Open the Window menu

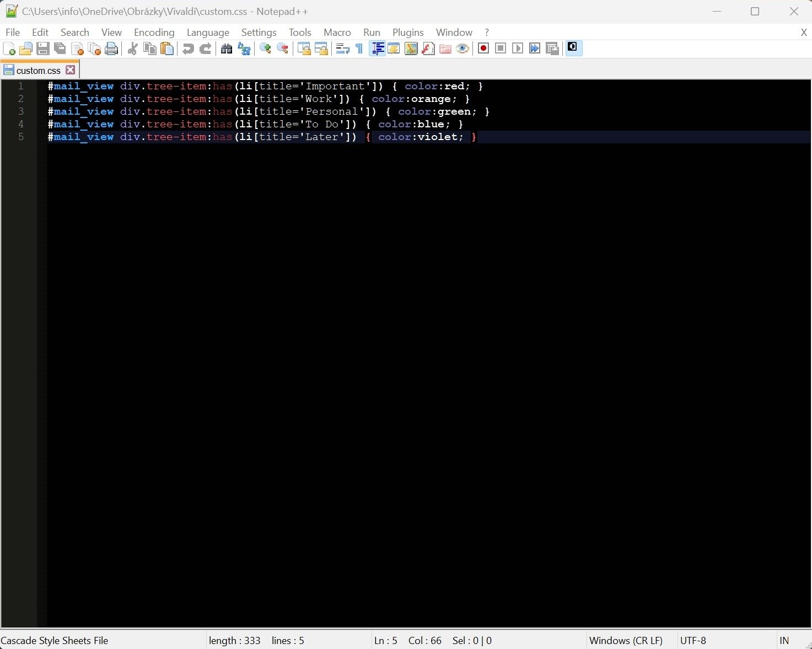click(454, 33)
